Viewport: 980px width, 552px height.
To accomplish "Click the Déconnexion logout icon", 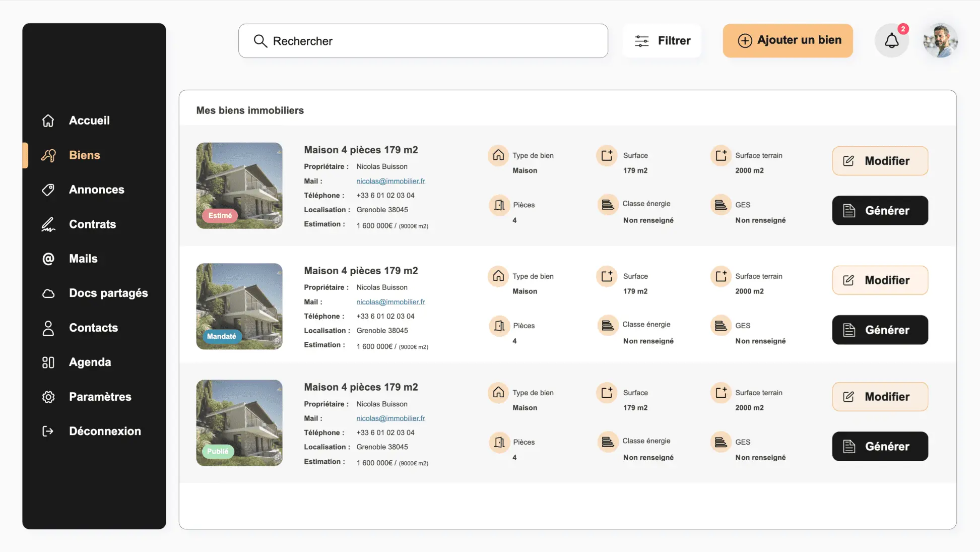I will [x=48, y=431].
